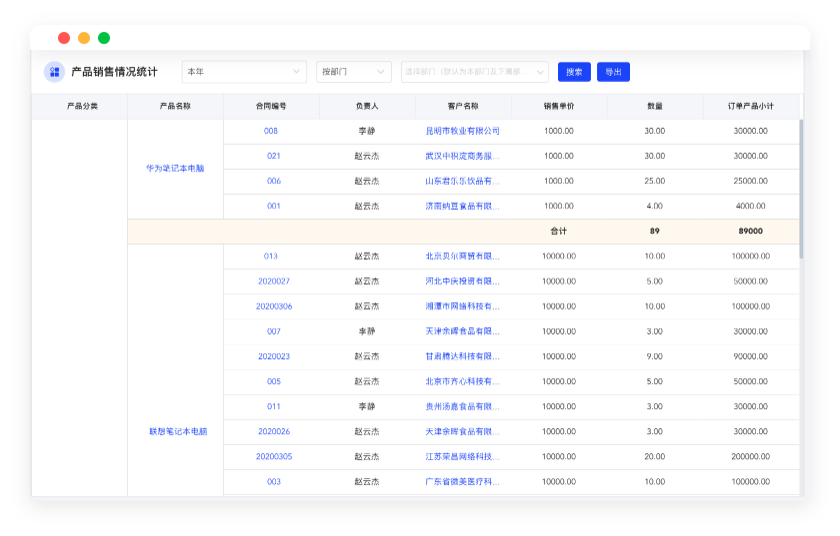The height and width of the screenshot is (536, 840).
Task: Open the 按部门 grouping dropdown
Action: 354,72
